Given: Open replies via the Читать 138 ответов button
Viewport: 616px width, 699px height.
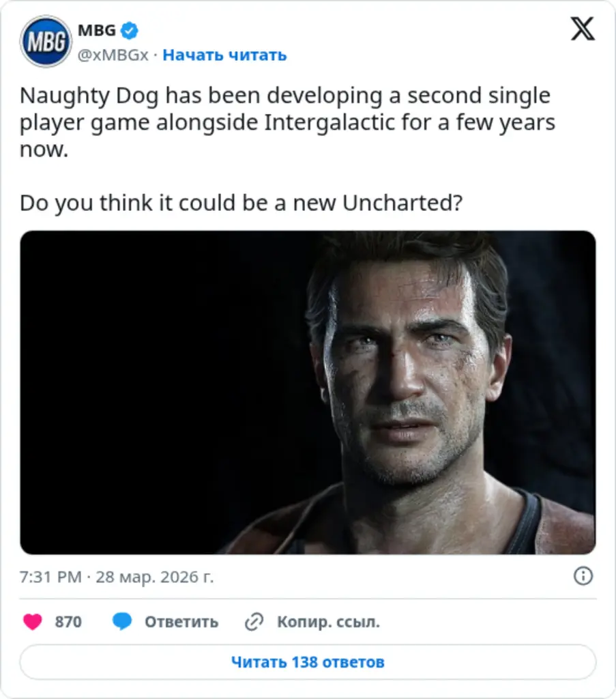Looking at the screenshot, I should click(308, 661).
